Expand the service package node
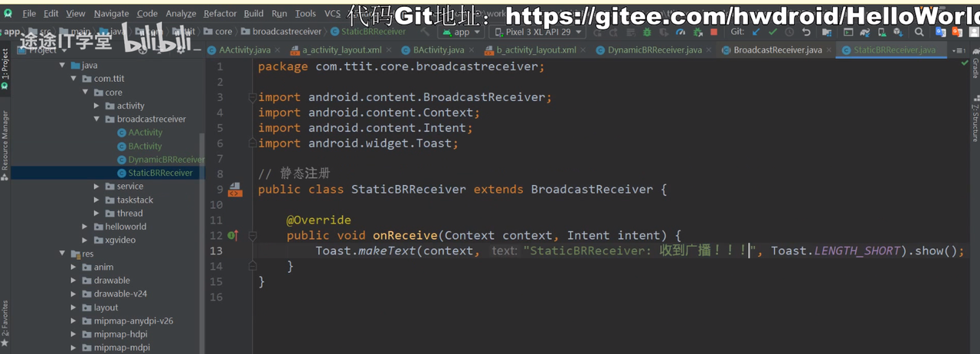980x354 pixels. pos(96,187)
